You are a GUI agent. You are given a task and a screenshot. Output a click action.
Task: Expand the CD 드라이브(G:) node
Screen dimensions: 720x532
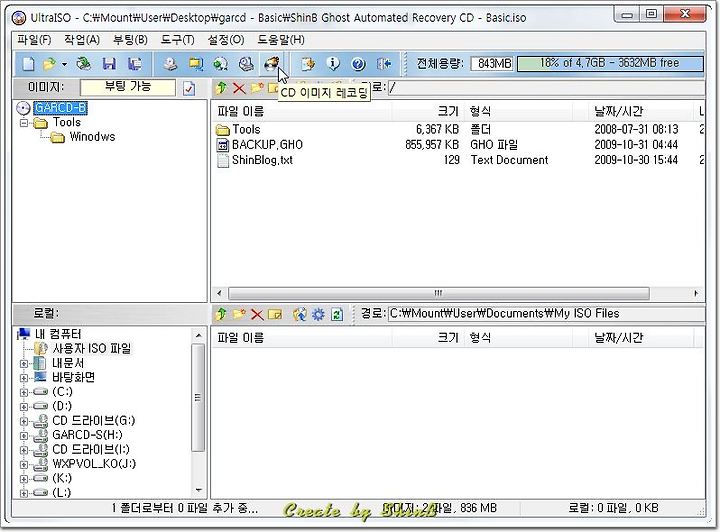(24, 421)
